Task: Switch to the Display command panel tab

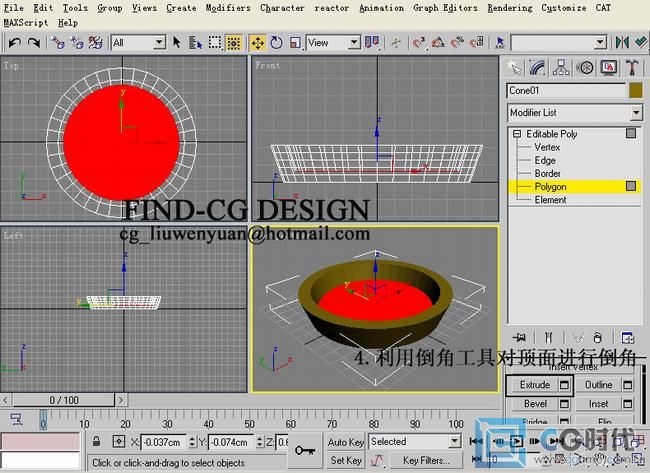Action: 608,68
